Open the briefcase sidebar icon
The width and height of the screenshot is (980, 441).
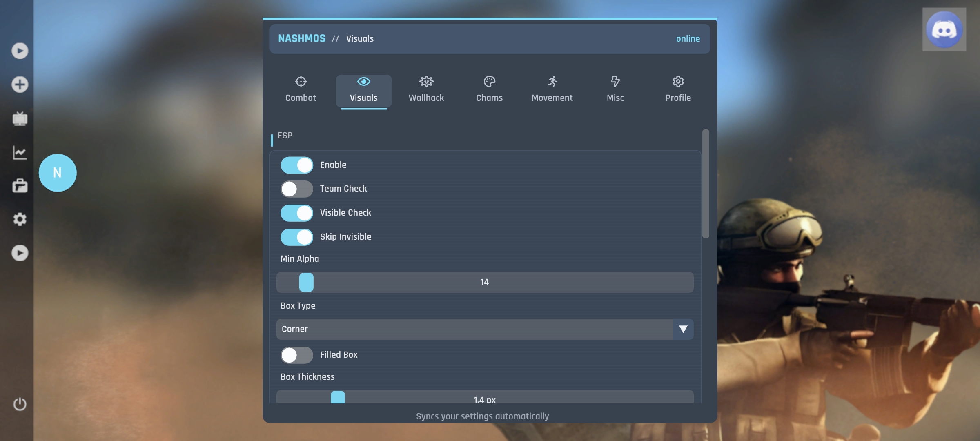click(x=20, y=186)
